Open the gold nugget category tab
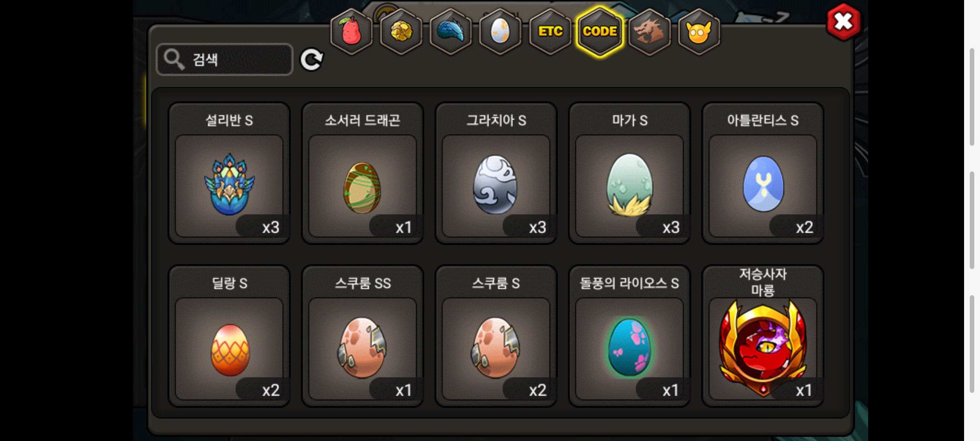 [x=401, y=31]
